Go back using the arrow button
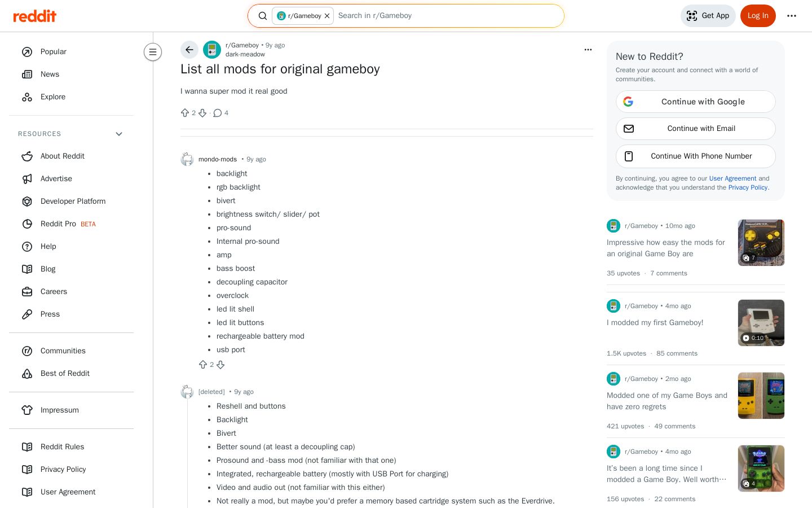The width and height of the screenshot is (812, 508). pos(189,50)
